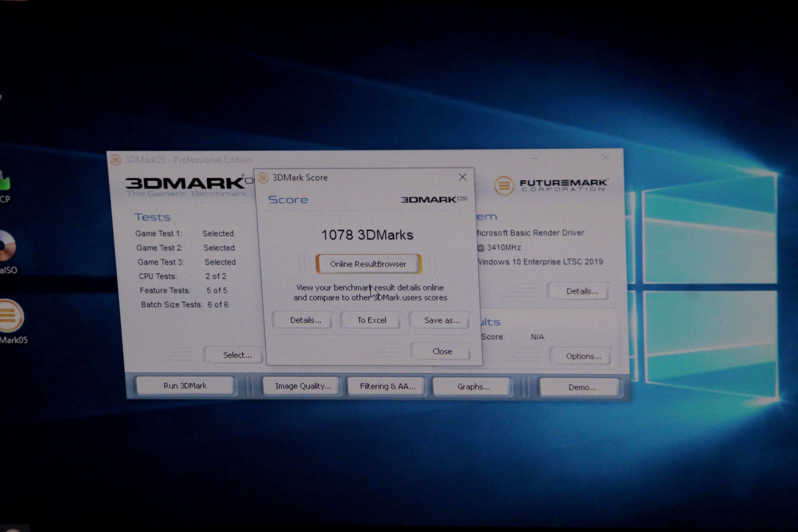Click Run 3DMark in the main window
The height and width of the screenshot is (532, 798).
[185, 385]
